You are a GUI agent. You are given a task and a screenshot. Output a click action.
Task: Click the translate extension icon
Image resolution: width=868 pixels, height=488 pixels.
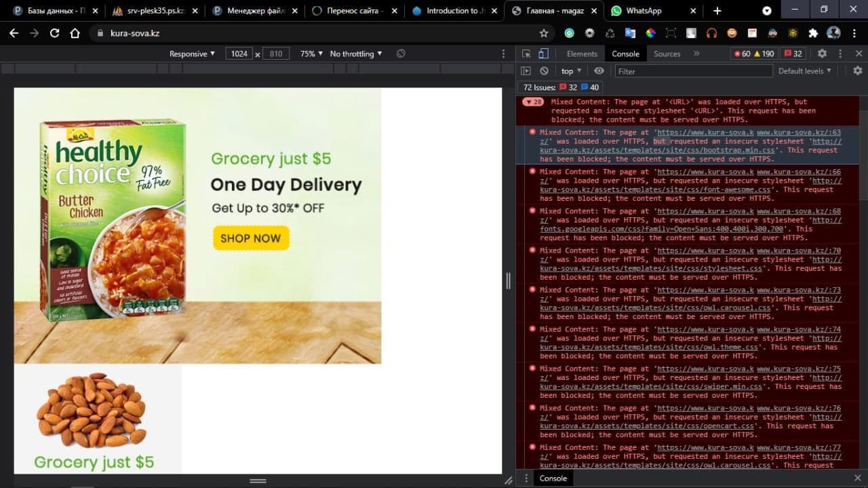(630, 33)
